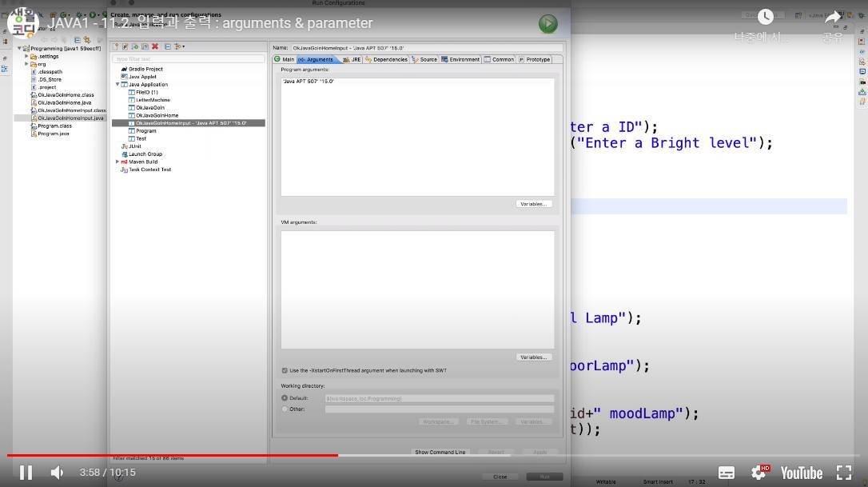The image size is (868, 487).
Task: Click VM arguments text area
Action: 417,289
